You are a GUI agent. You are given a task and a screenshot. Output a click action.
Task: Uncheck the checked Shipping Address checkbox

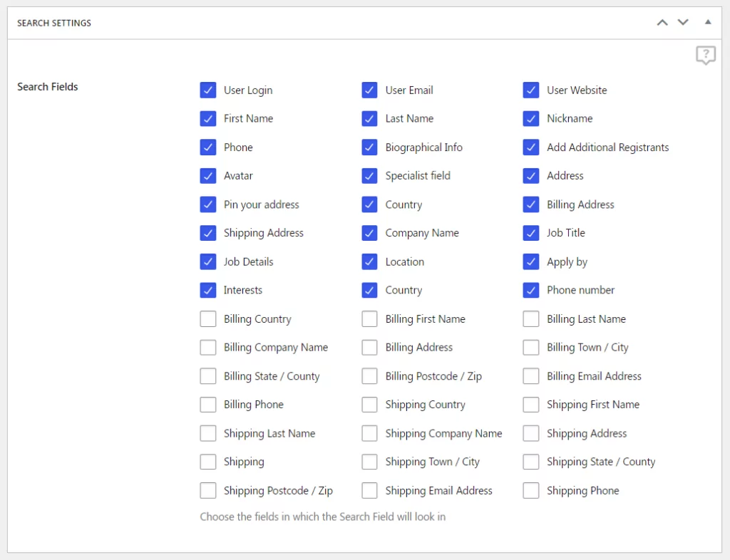pyautogui.click(x=208, y=233)
